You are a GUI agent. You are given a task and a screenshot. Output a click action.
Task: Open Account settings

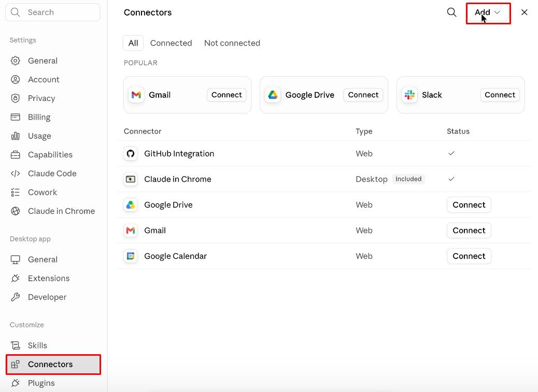tap(53, 80)
